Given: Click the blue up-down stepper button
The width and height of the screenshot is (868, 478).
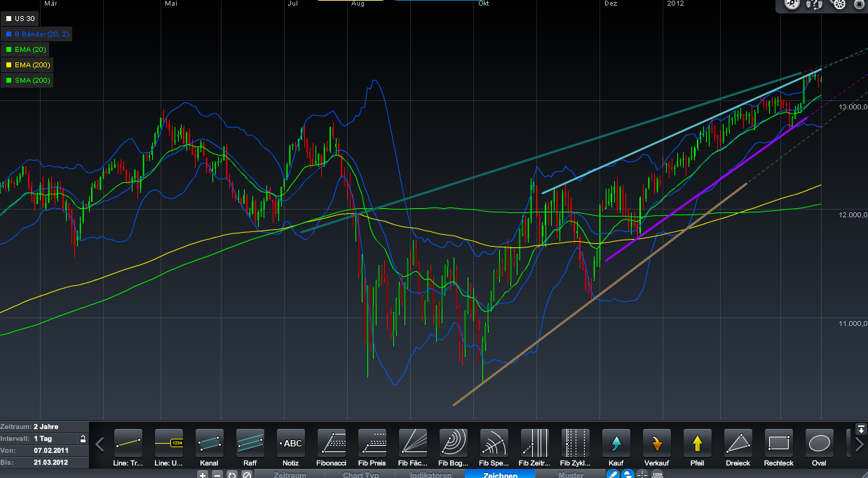Looking at the screenshot, I should [628, 474].
